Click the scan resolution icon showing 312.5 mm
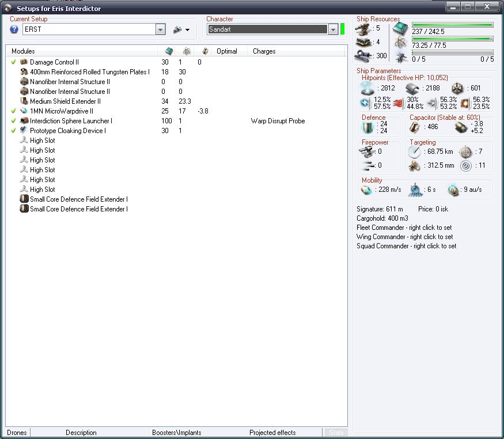Screen dimensions: 504x439 (414, 165)
